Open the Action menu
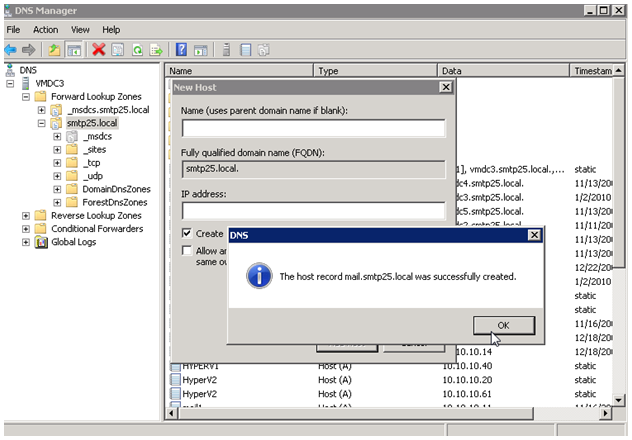632x440 pixels. 46,30
